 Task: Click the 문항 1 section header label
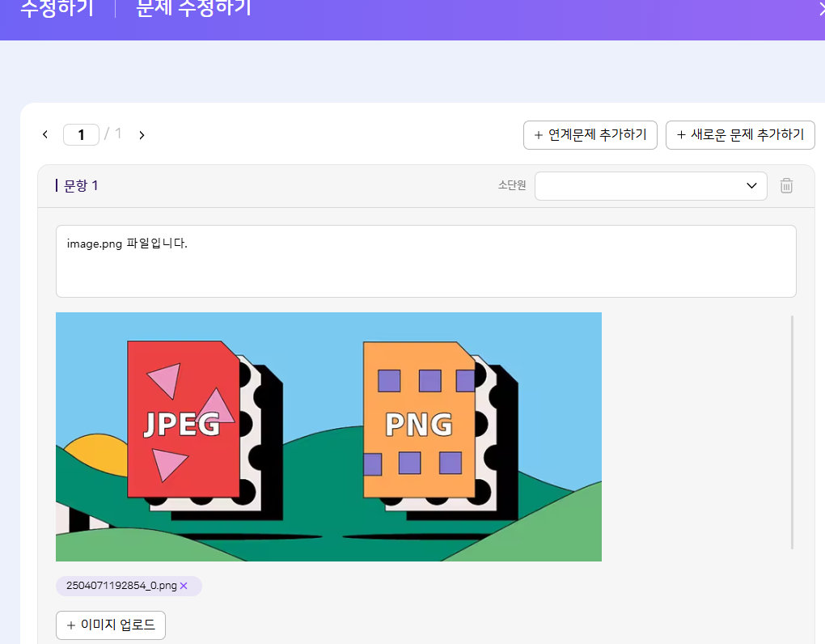coord(81,186)
